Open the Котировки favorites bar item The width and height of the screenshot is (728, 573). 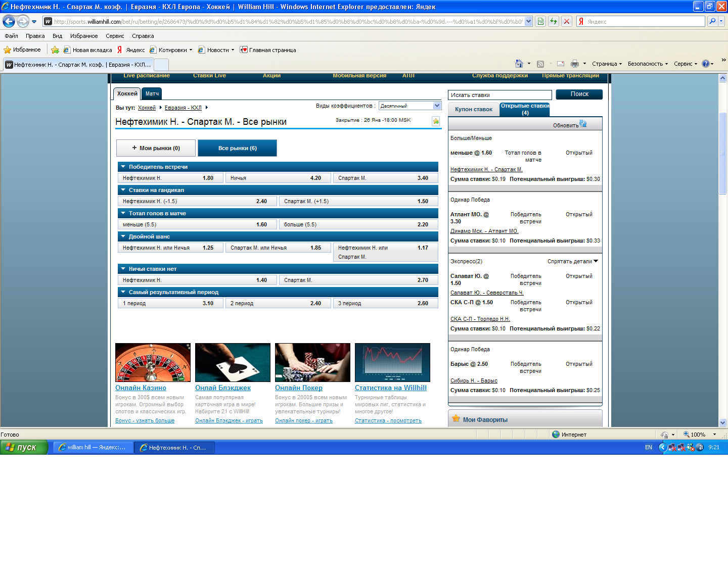171,50
